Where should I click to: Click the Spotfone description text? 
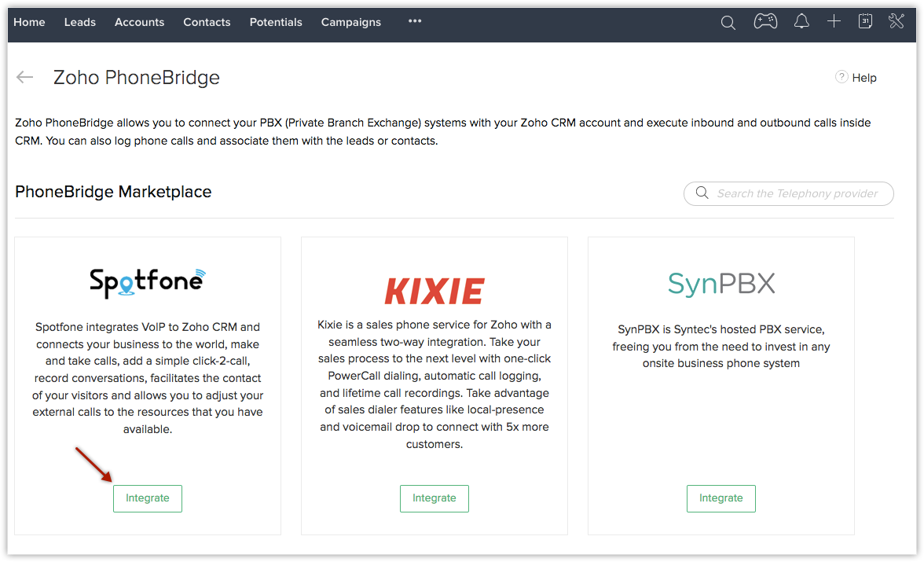pyautogui.click(x=148, y=378)
